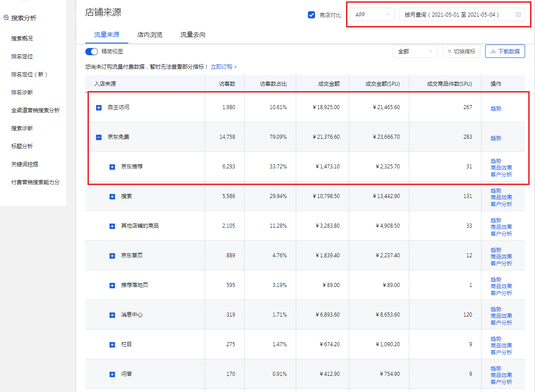Open the APP platform dropdown
Screen dimensions: 535x392
click(372, 15)
